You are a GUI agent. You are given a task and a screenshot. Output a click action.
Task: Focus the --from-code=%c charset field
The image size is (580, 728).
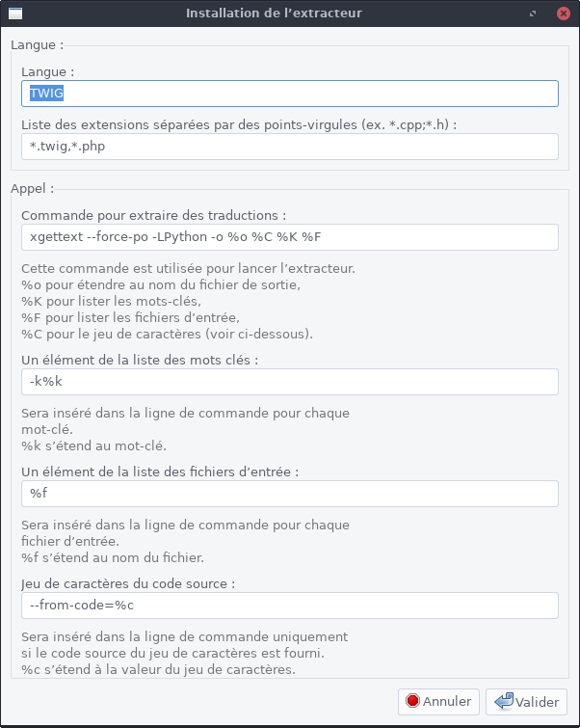tap(289, 606)
